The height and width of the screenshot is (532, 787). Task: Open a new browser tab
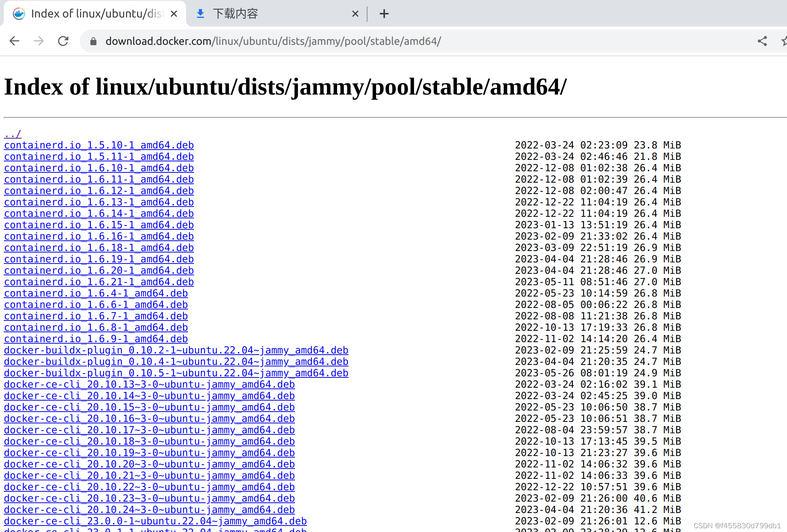(x=384, y=14)
